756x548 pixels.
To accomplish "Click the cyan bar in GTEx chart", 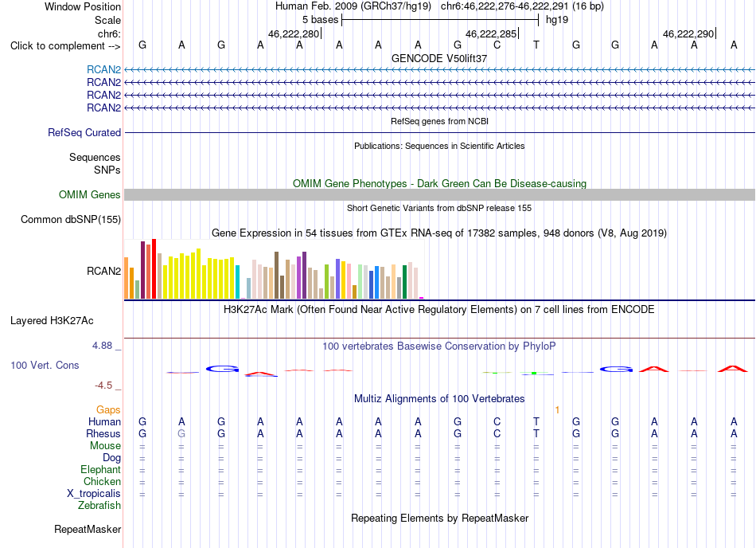I will [x=237, y=282].
